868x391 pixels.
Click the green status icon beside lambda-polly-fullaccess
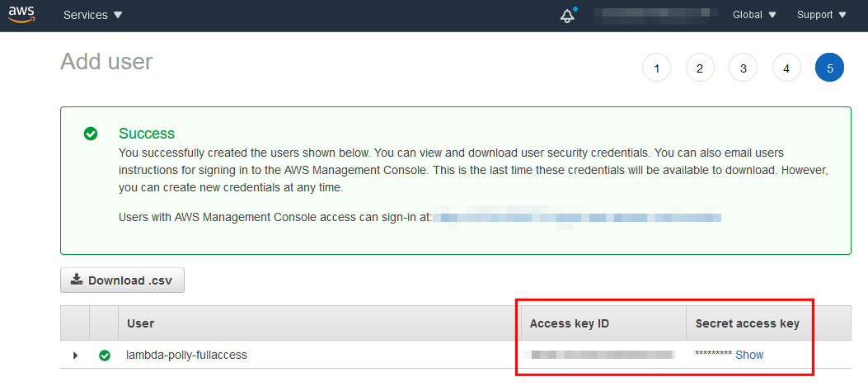105,356
